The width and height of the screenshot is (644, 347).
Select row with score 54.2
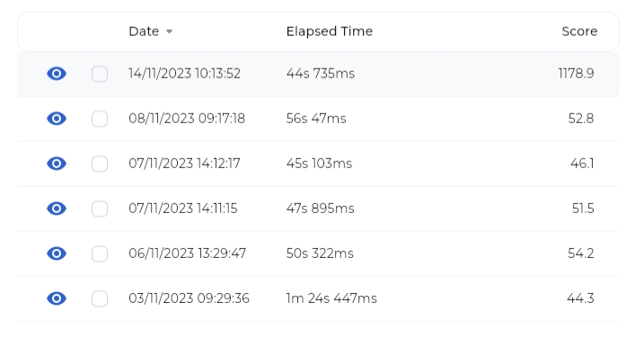click(318, 254)
